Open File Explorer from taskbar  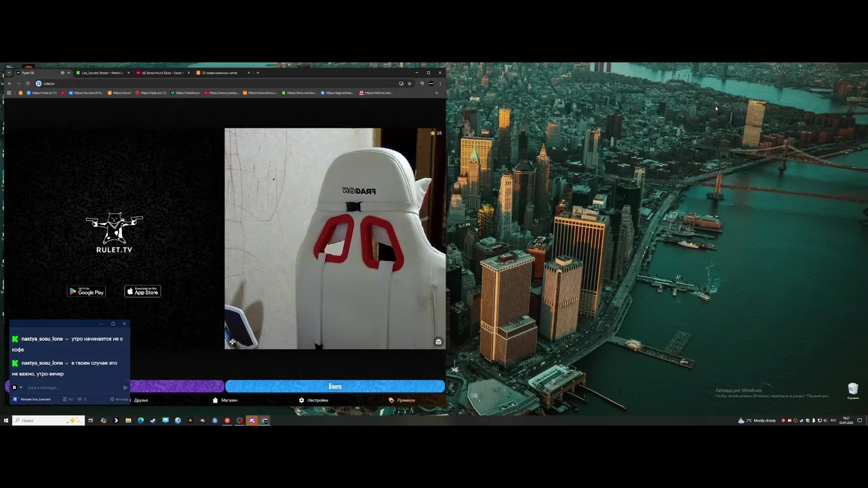(128, 420)
